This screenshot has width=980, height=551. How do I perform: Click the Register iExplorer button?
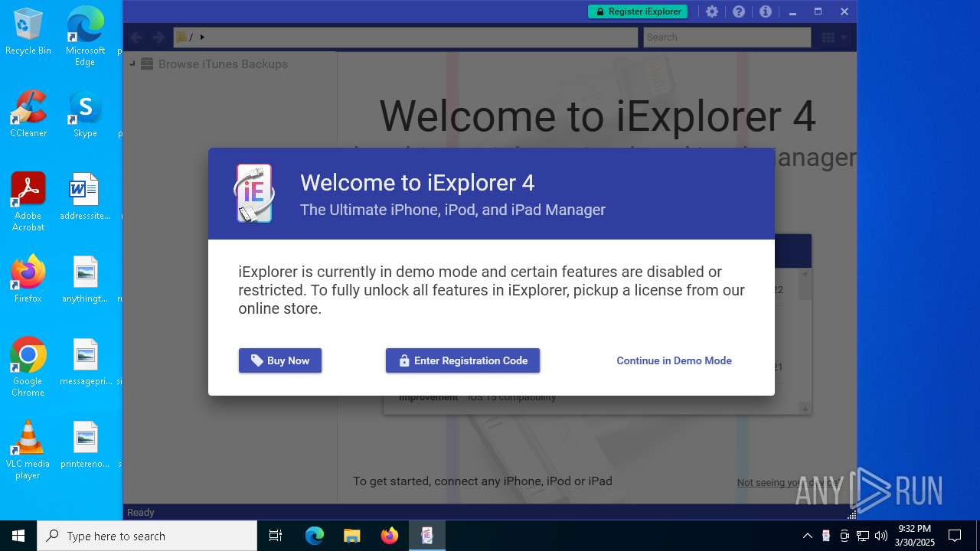click(638, 11)
